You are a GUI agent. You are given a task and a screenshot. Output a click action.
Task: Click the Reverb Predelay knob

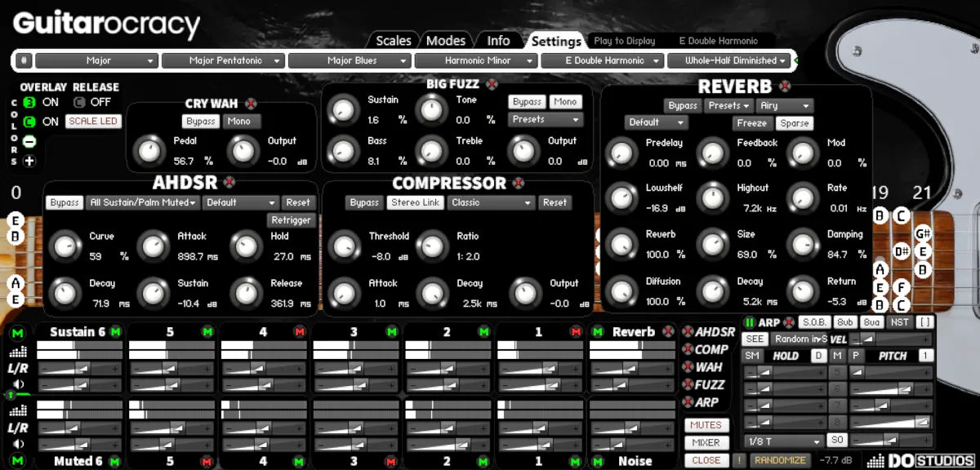click(621, 152)
